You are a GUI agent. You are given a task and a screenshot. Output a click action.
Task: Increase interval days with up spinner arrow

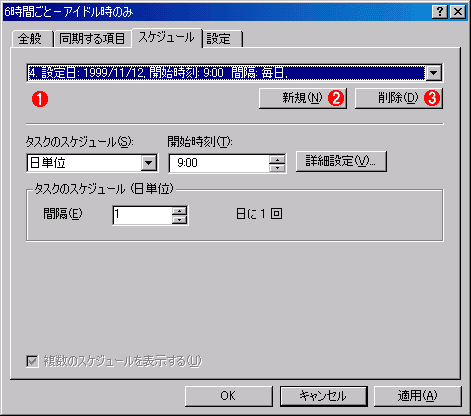tap(179, 211)
